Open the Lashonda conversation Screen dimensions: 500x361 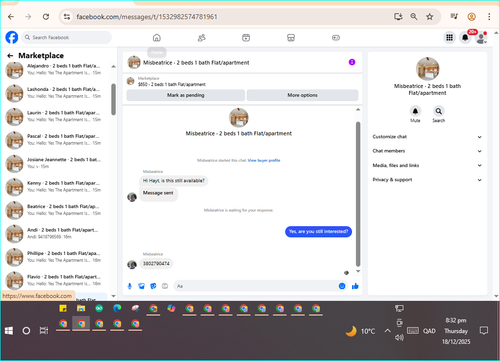pyautogui.click(x=58, y=93)
